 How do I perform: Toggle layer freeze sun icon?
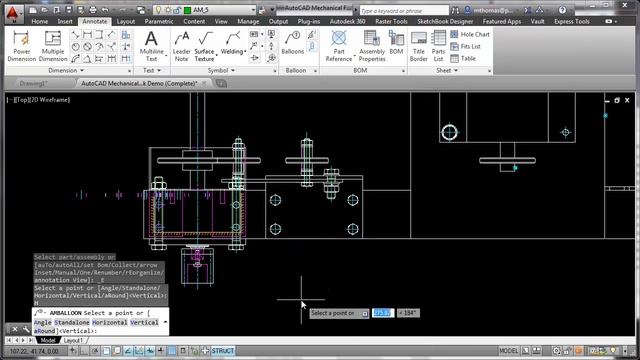click(x=168, y=10)
